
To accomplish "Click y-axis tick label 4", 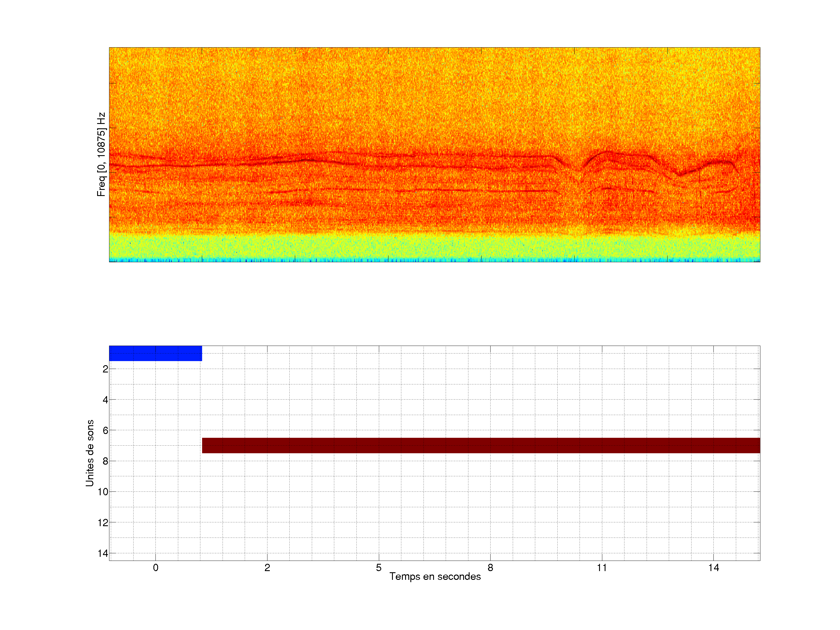I will (105, 400).
